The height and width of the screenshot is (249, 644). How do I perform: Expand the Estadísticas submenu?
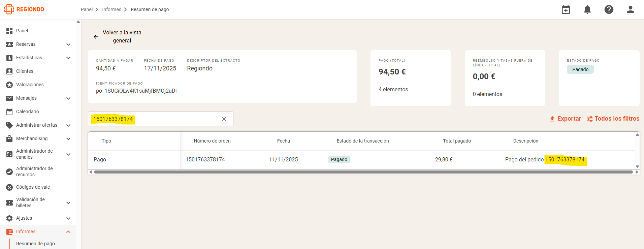click(x=68, y=58)
